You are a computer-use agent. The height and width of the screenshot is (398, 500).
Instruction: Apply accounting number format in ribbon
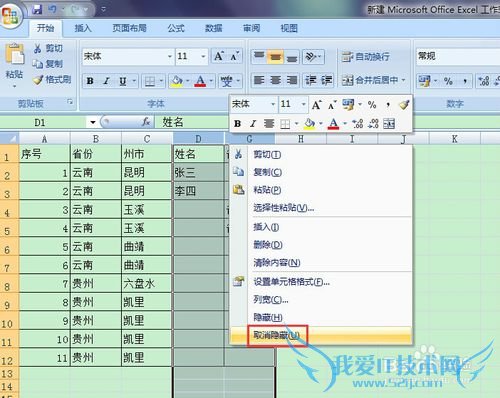424,81
